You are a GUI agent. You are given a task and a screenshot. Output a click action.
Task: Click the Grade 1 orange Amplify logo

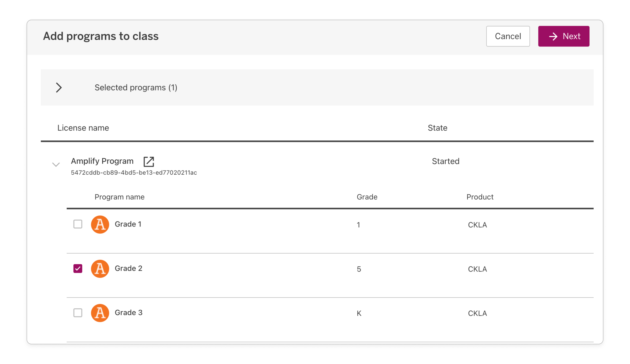(100, 224)
